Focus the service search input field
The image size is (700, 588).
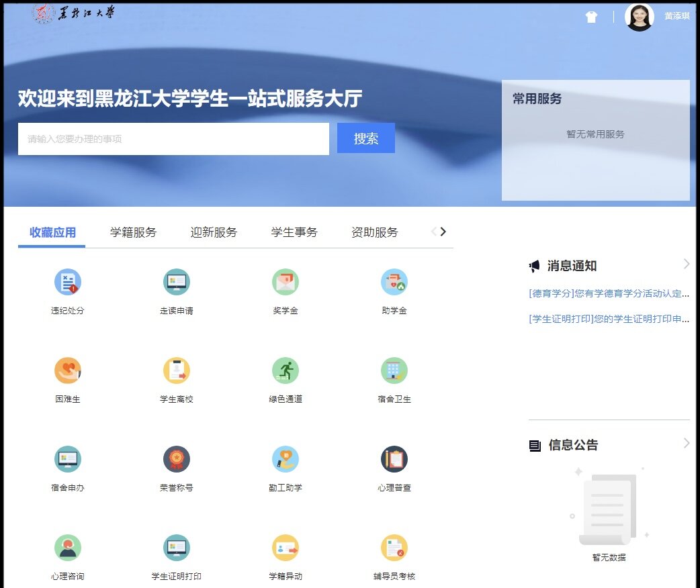(x=173, y=139)
